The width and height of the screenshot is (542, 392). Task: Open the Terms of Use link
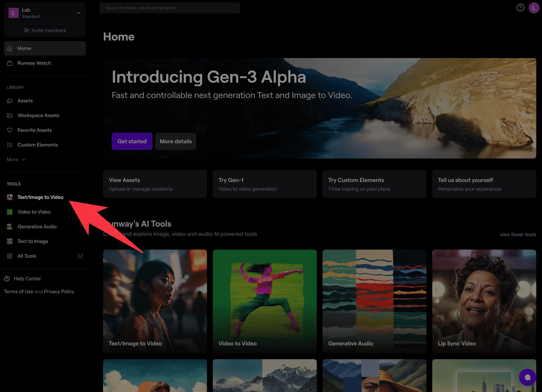[x=19, y=291]
